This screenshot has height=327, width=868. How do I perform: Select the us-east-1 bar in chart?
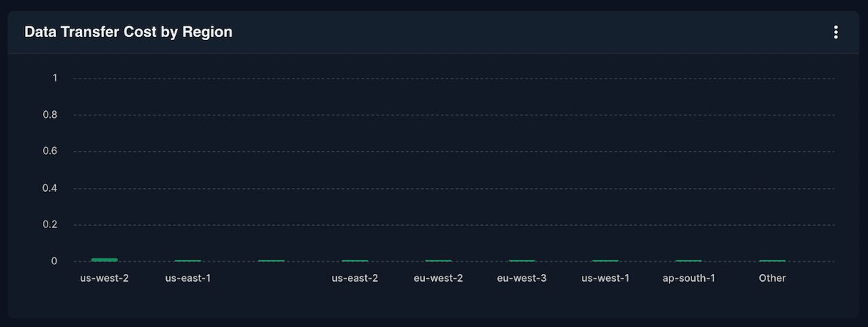coord(188,261)
